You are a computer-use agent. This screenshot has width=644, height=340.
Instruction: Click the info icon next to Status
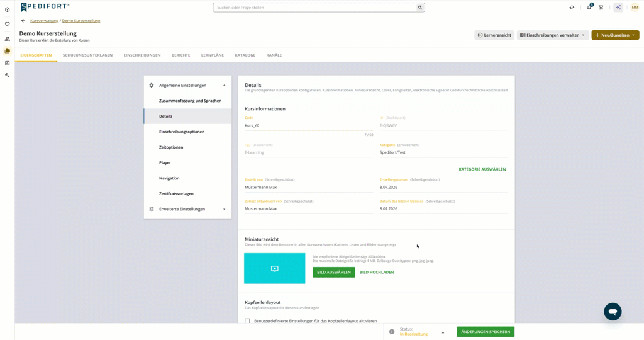point(392,332)
